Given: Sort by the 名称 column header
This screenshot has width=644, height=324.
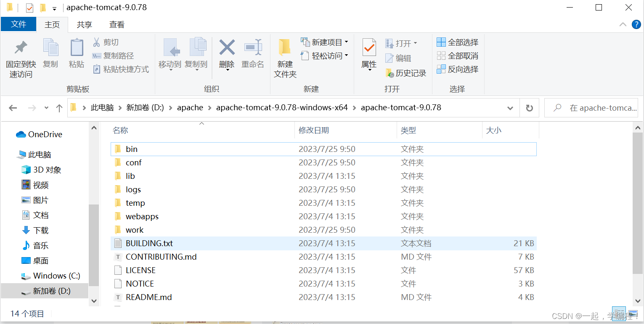Looking at the screenshot, I should click(120, 130).
